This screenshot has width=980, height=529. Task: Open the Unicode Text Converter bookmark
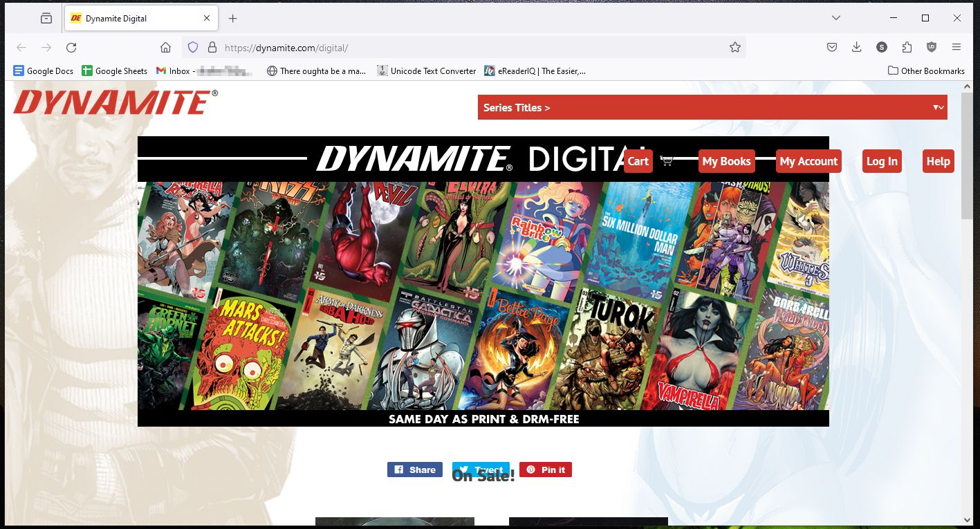point(426,71)
